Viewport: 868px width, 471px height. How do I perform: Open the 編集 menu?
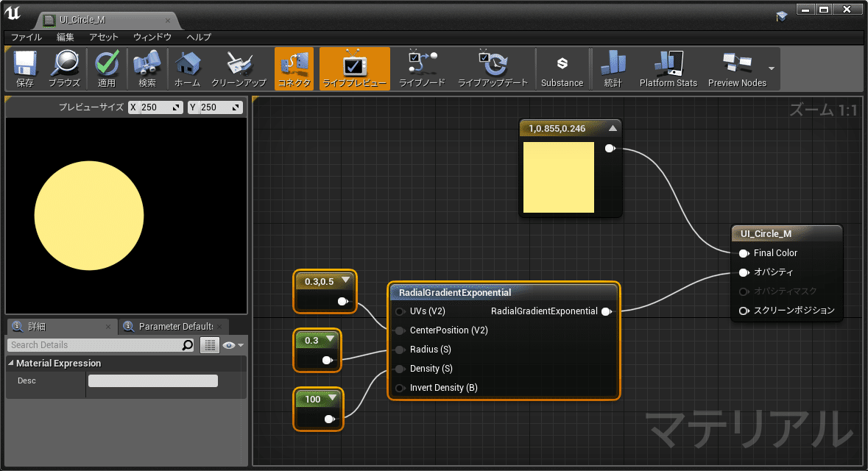(x=66, y=37)
